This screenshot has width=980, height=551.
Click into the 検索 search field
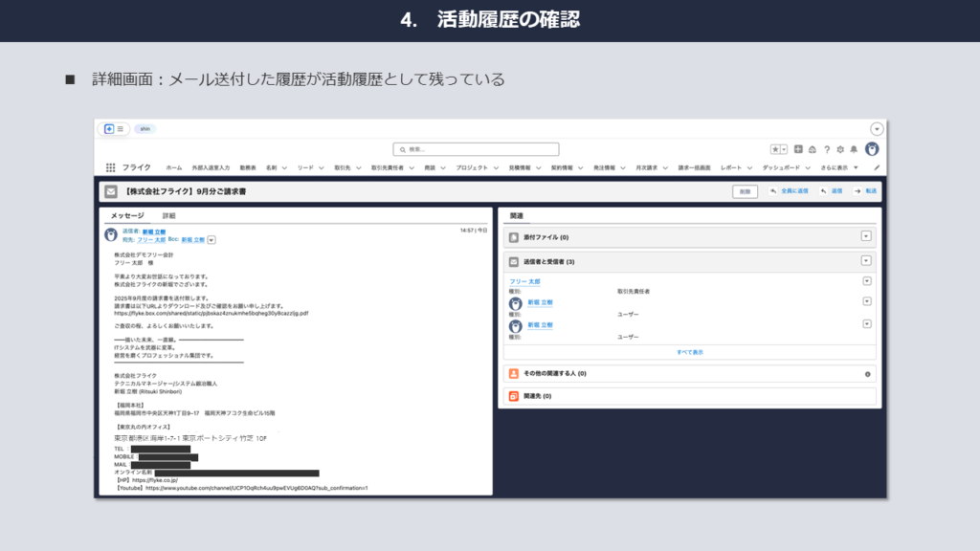pyautogui.click(x=476, y=149)
